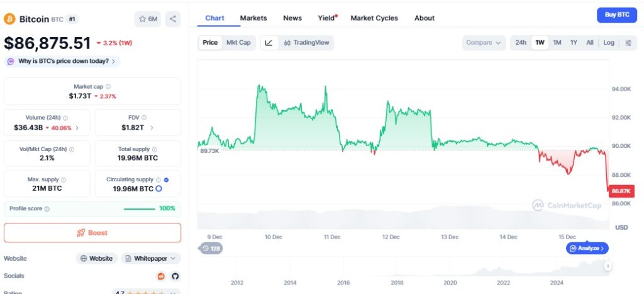Image resolution: width=644 pixels, height=294 pixels.
Task: Open chart settings sliders icon
Action: pyautogui.click(x=628, y=43)
